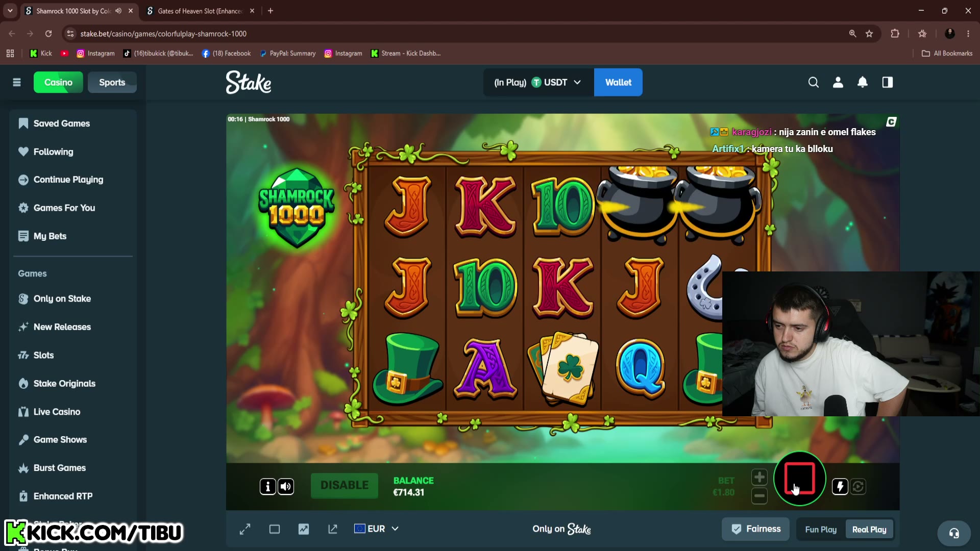The image size is (980, 551).
Task: Toggle the chat side panel icon
Action: point(888,82)
